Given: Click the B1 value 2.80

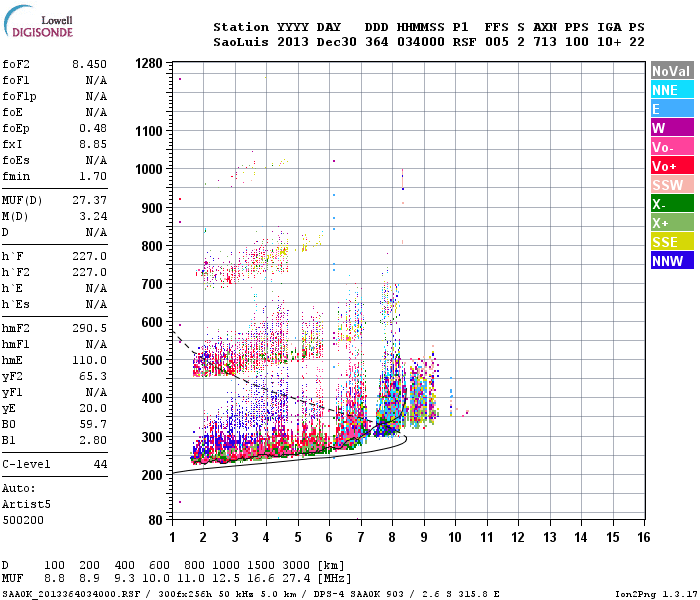Looking at the screenshot, I should tap(93, 440).
